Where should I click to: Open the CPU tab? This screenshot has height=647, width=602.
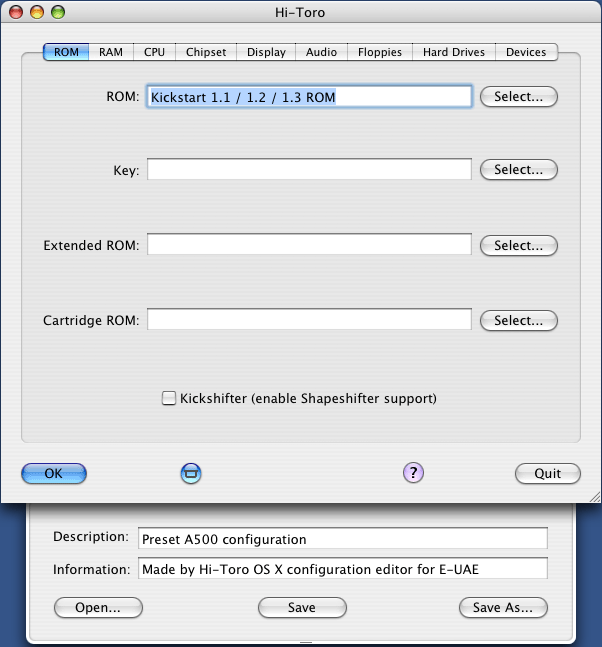[x=154, y=52]
